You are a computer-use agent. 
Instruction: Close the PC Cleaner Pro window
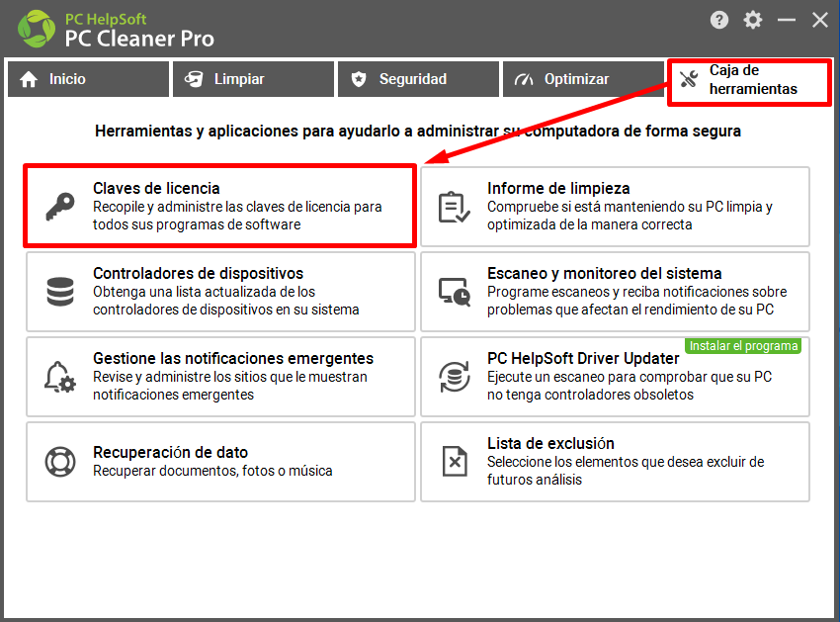tap(819, 21)
